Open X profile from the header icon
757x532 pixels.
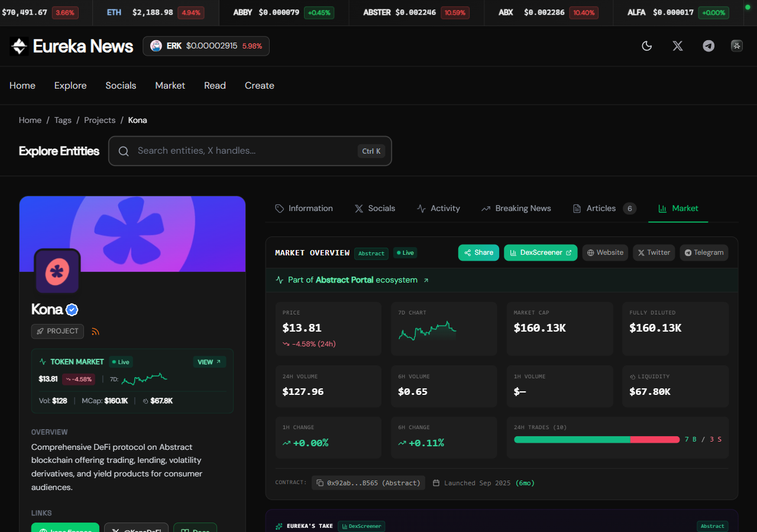677,46
